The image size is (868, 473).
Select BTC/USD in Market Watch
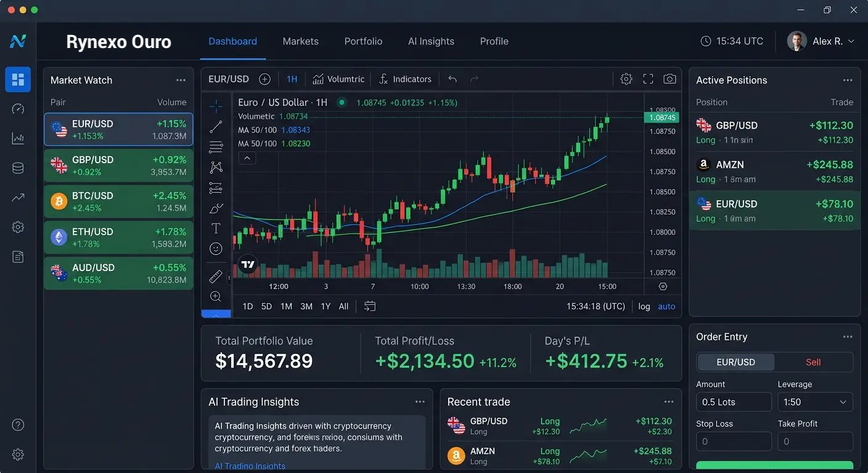tap(118, 201)
